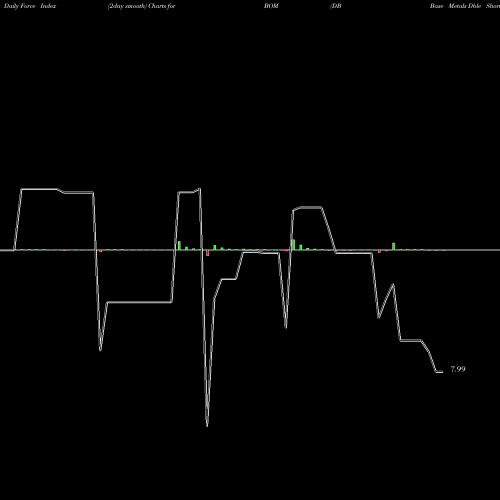500x500 pixels.
Task: Click the 'BOM' ticker label
Action: pos(271,6)
